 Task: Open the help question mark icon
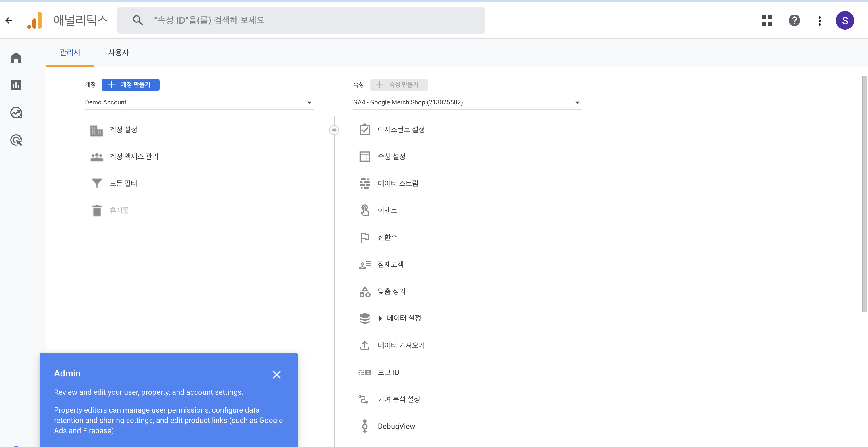coord(794,21)
